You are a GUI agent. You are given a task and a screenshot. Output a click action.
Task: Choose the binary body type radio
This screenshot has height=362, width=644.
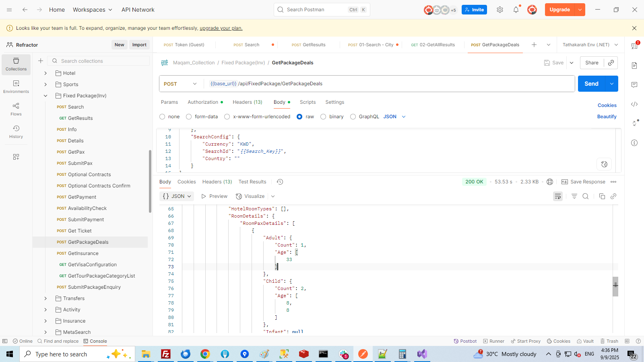click(323, 117)
